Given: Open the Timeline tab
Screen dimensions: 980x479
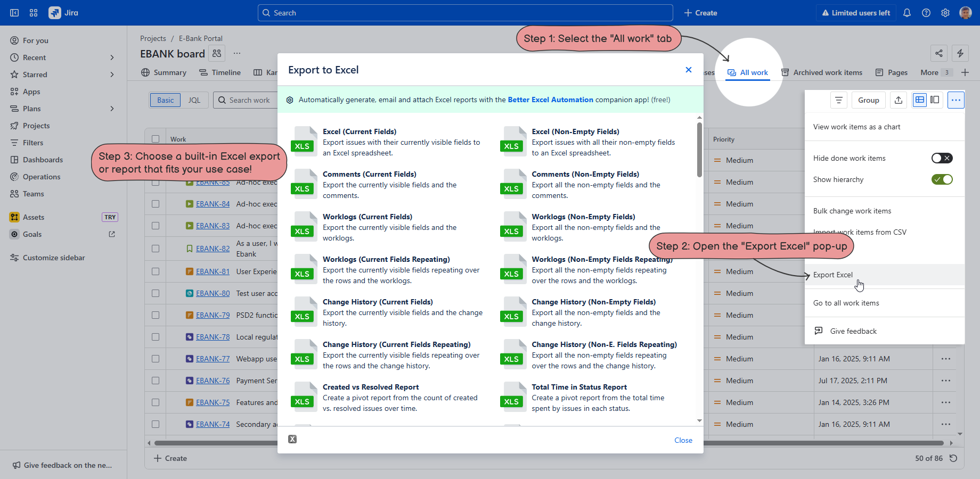Looking at the screenshot, I should click(220, 72).
